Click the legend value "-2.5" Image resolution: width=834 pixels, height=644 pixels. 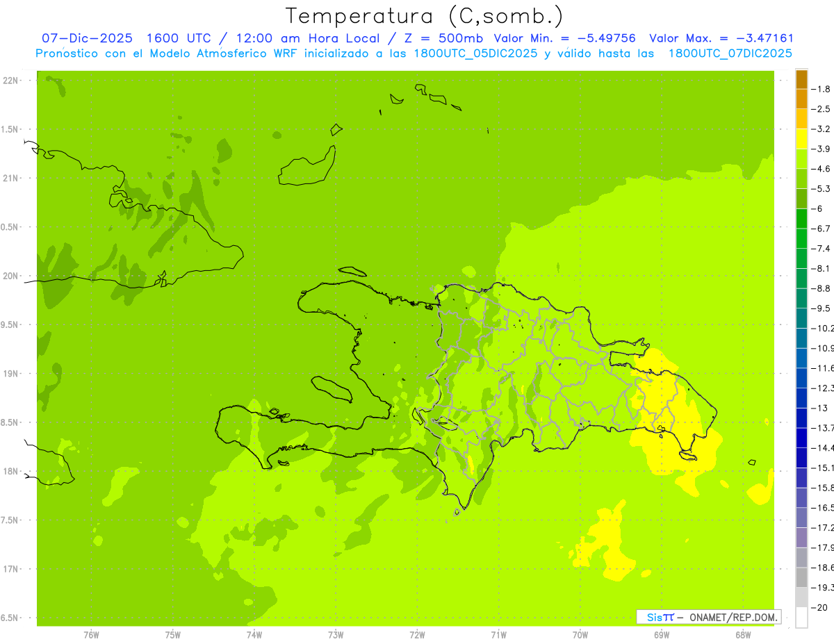(x=821, y=109)
